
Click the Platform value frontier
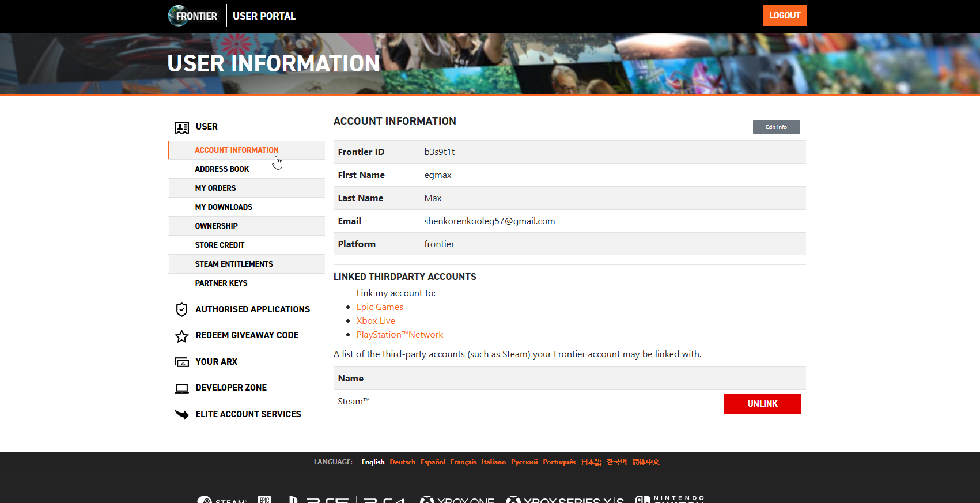439,244
